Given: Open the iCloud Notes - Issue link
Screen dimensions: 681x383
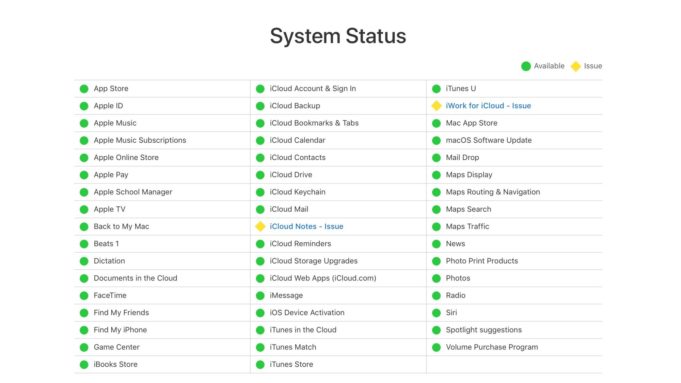Looking at the screenshot, I should point(306,226).
